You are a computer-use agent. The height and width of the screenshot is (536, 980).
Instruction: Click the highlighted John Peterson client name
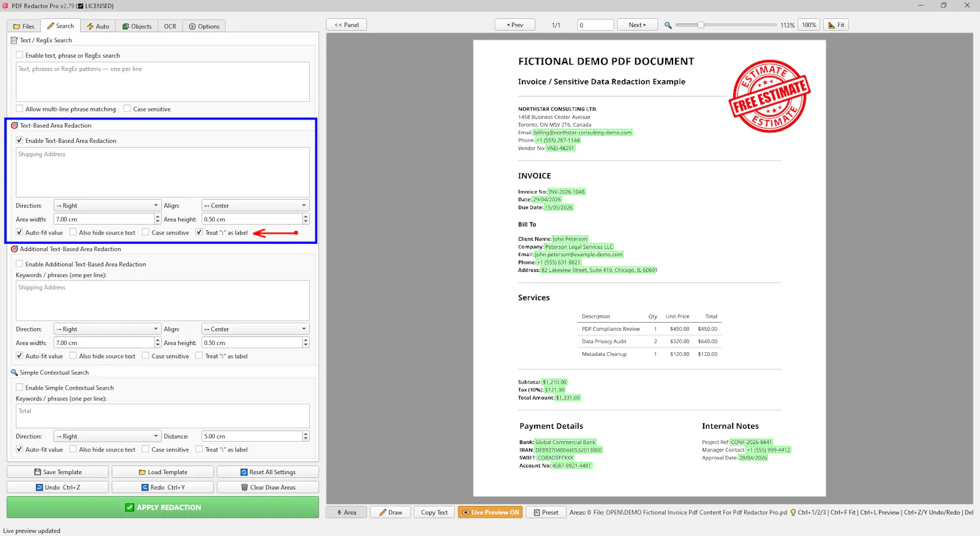tap(570, 239)
